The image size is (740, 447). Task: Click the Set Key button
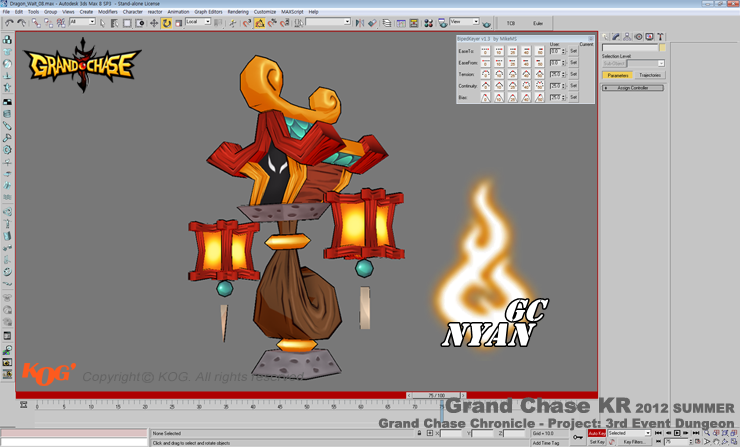597,442
